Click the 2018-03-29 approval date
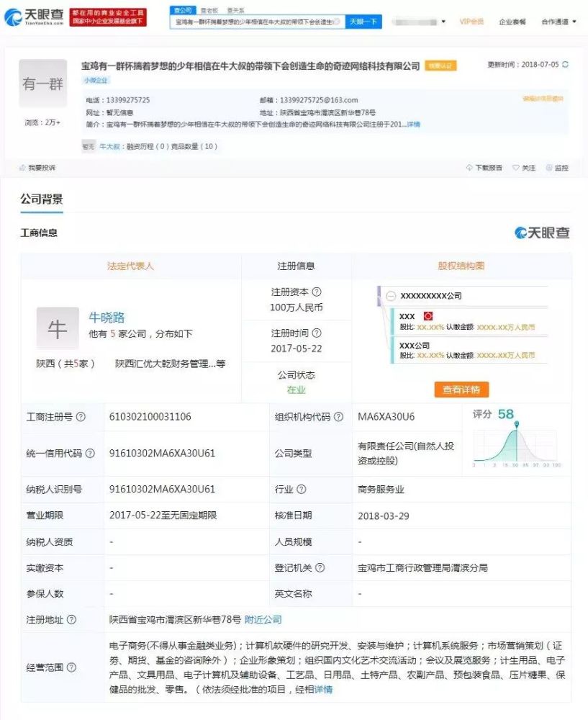588x720 pixels. click(384, 516)
